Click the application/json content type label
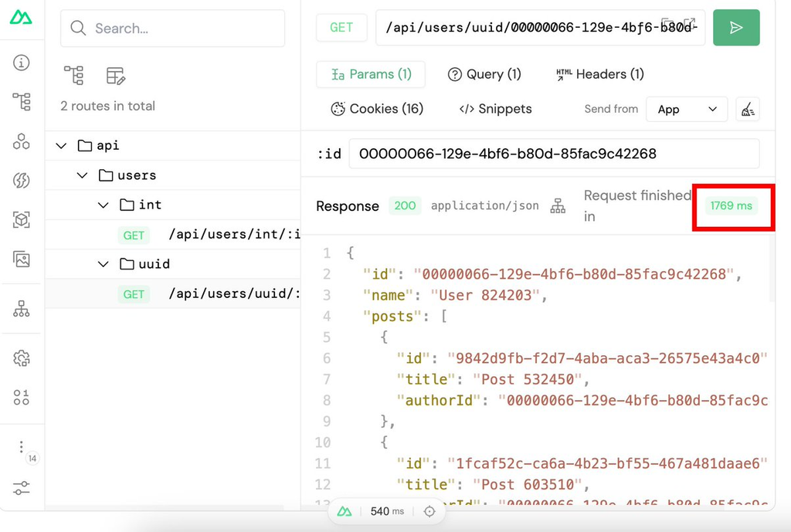791x532 pixels. click(484, 205)
